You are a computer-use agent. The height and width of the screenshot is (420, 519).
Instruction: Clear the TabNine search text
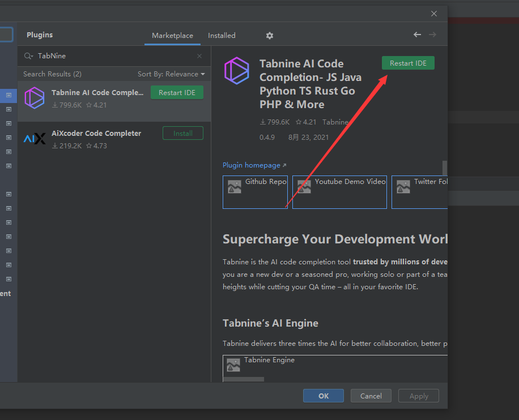point(199,56)
